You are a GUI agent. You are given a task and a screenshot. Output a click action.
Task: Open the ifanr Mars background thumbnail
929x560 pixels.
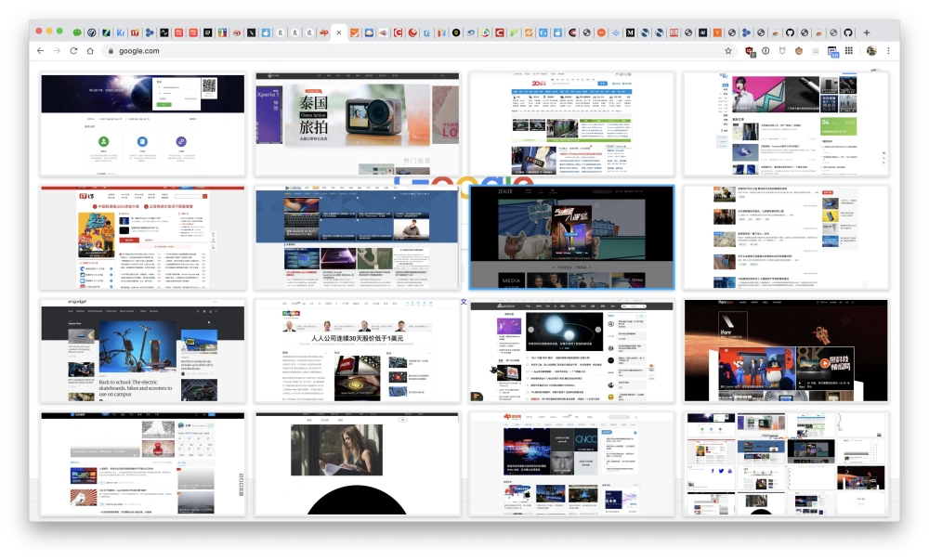[786, 350]
